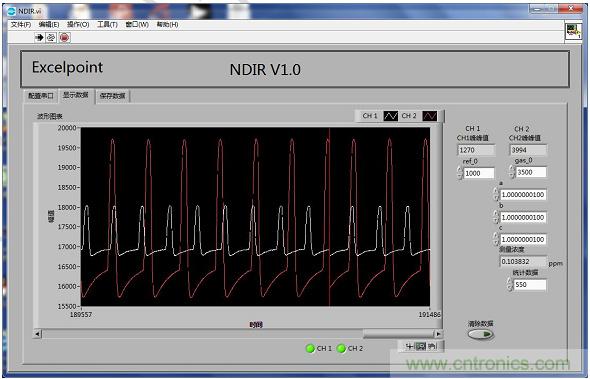Select the crosshair cursor tool in graph palette
This screenshot has width=590, height=379.
(409, 346)
